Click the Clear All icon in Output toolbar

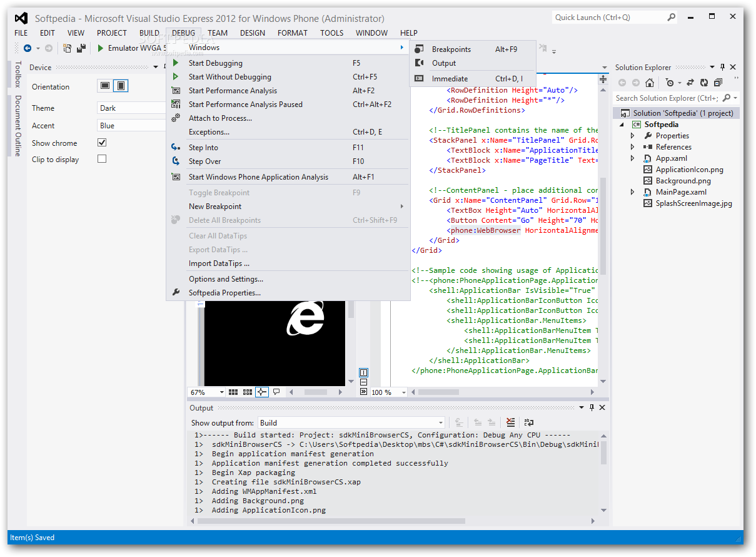click(x=511, y=422)
